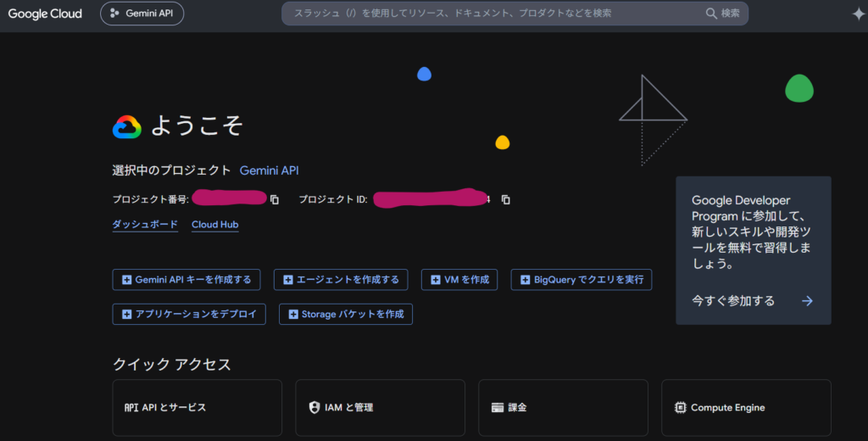The image size is (868, 441).
Task: Click VM を作成 button
Action: (x=459, y=280)
